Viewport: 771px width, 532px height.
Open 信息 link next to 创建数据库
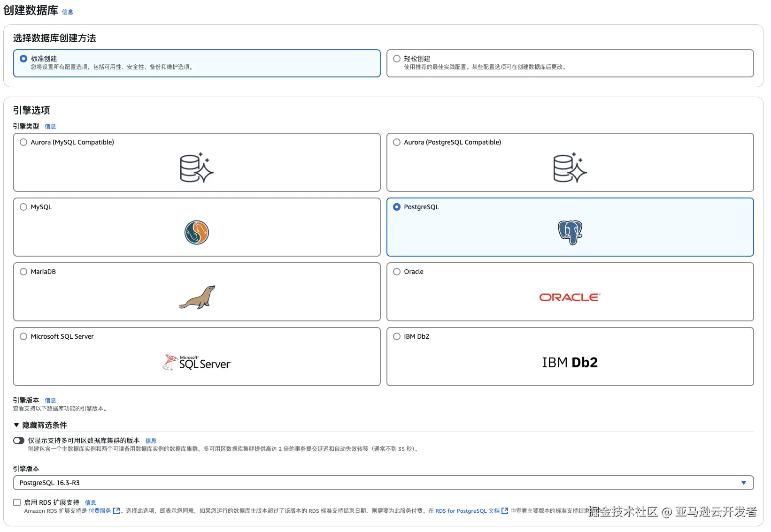[68, 12]
